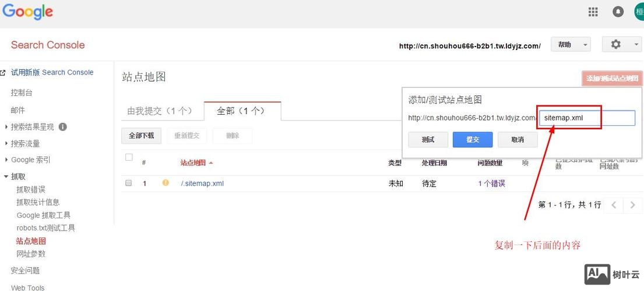Open the 1 个错误 link
Image resolution: width=644 pixels, height=291 pixels.
(x=492, y=183)
